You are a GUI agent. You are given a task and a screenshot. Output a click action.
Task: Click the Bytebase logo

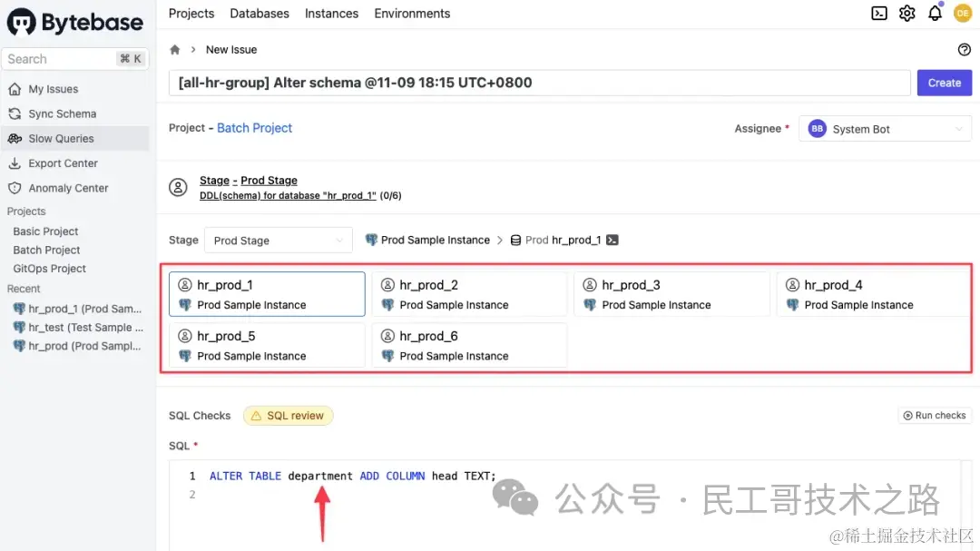75,23
